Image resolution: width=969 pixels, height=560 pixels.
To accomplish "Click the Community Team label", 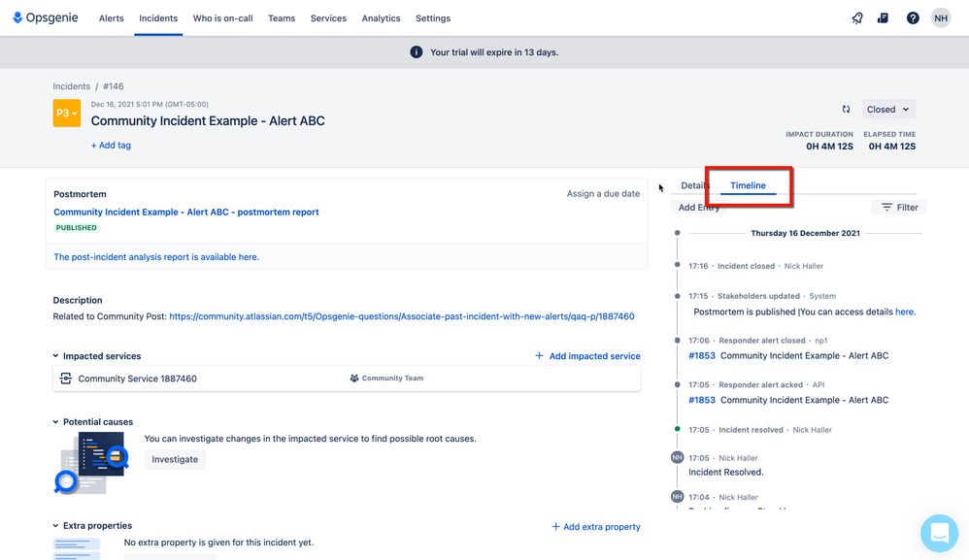I will click(392, 378).
